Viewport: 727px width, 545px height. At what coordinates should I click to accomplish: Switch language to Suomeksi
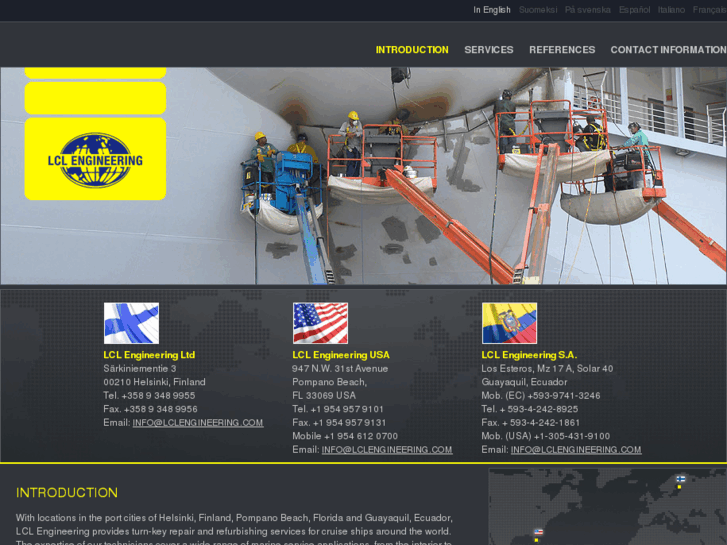point(538,10)
